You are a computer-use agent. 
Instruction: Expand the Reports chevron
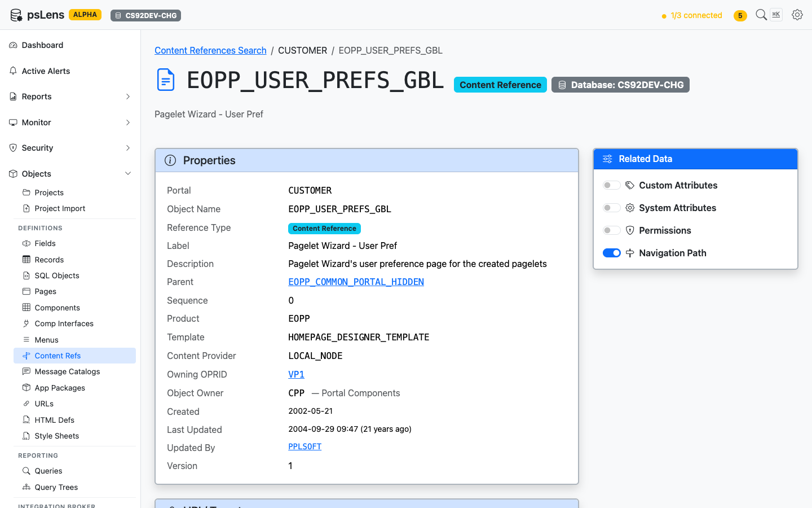[x=128, y=97]
